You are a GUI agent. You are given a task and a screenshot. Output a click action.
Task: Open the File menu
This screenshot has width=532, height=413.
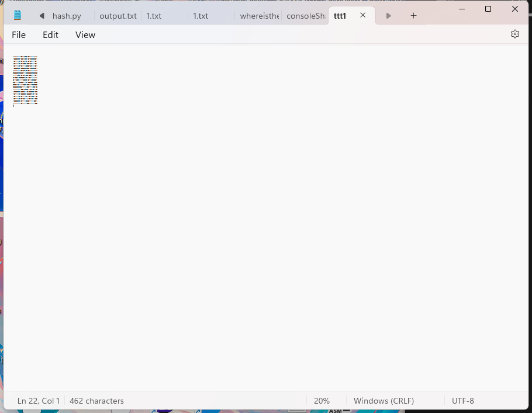19,35
